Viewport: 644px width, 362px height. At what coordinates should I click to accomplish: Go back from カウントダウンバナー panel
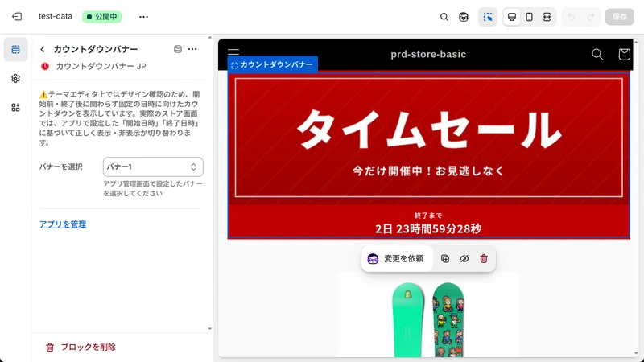(x=43, y=49)
